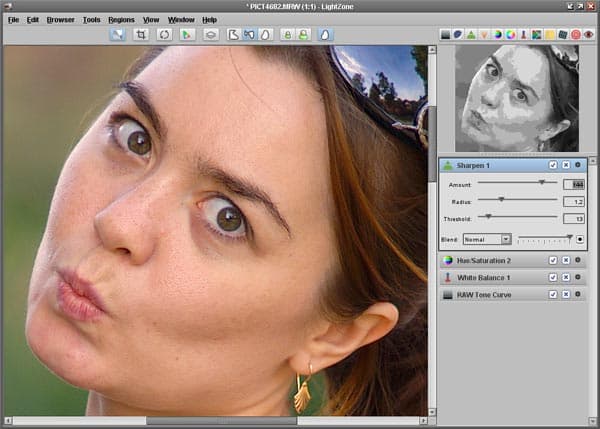The image size is (600, 429).
Task: Click the Threshold value input field
Action: [x=573, y=218]
